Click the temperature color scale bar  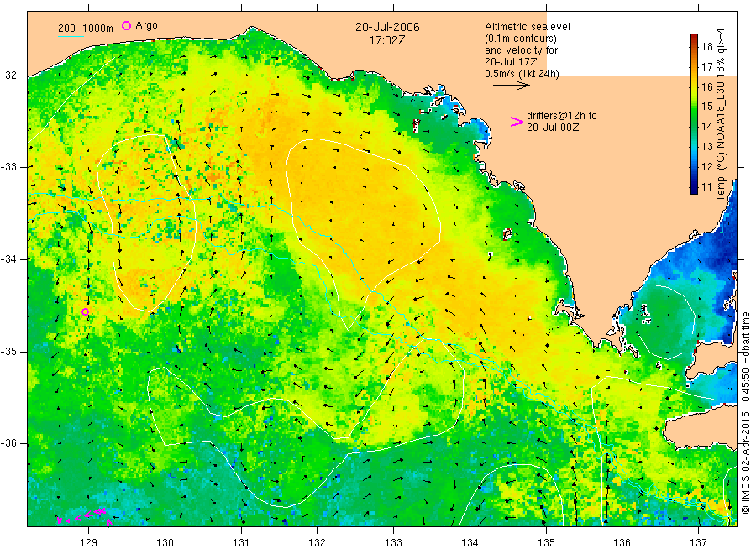pos(695,113)
